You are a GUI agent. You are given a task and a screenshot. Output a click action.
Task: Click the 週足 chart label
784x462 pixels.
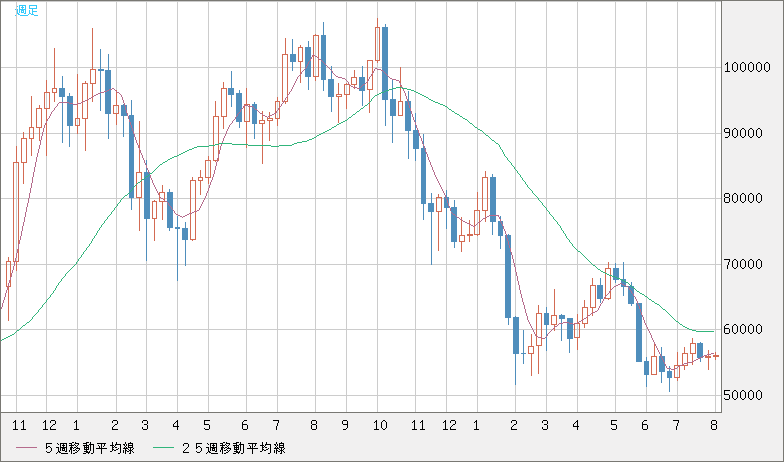click(x=26, y=10)
